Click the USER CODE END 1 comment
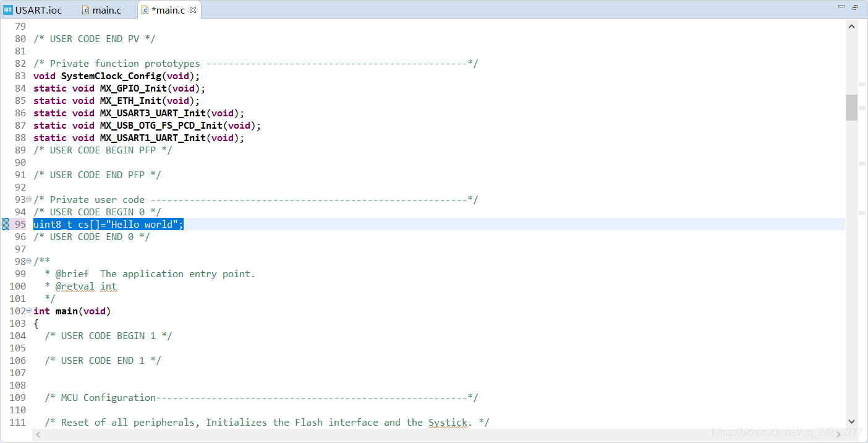Viewport: 868px width, 443px height. tap(103, 361)
